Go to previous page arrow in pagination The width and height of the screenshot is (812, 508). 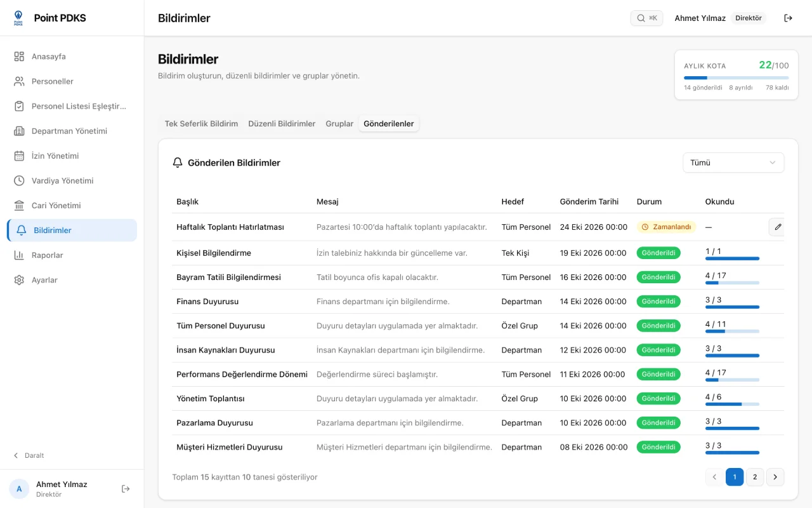click(714, 477)
